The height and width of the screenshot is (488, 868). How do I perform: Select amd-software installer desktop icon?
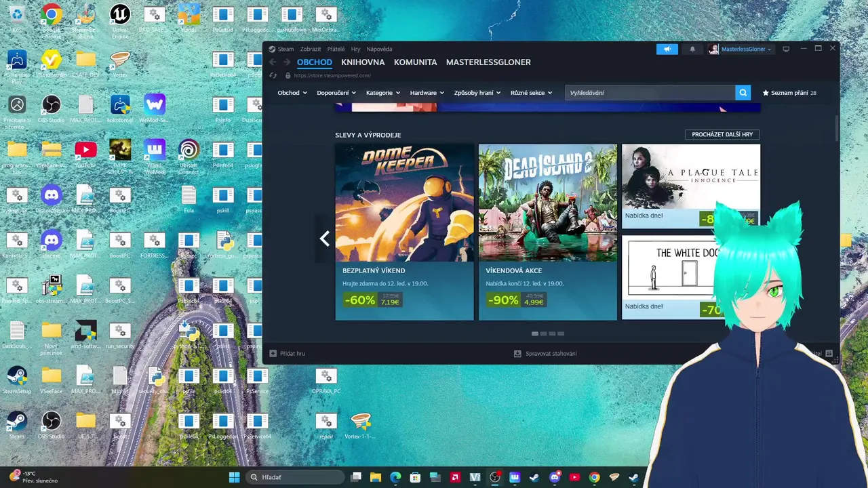tap(85, 335)
